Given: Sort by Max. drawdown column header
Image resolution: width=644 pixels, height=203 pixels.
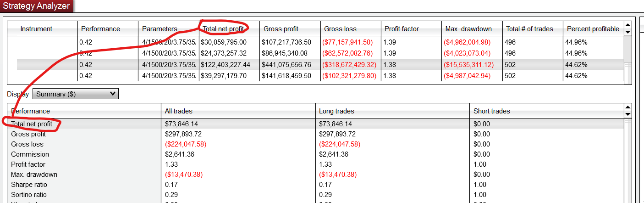Looking at the screenshot, I should pos(468,28).
